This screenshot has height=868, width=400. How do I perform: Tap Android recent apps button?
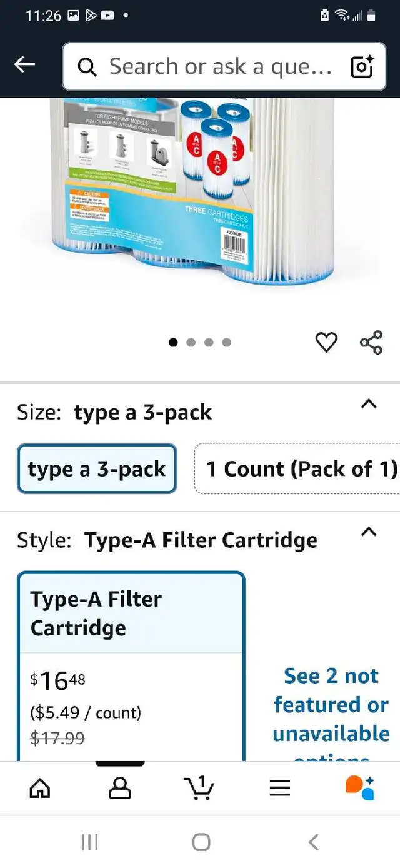point(89,842)
